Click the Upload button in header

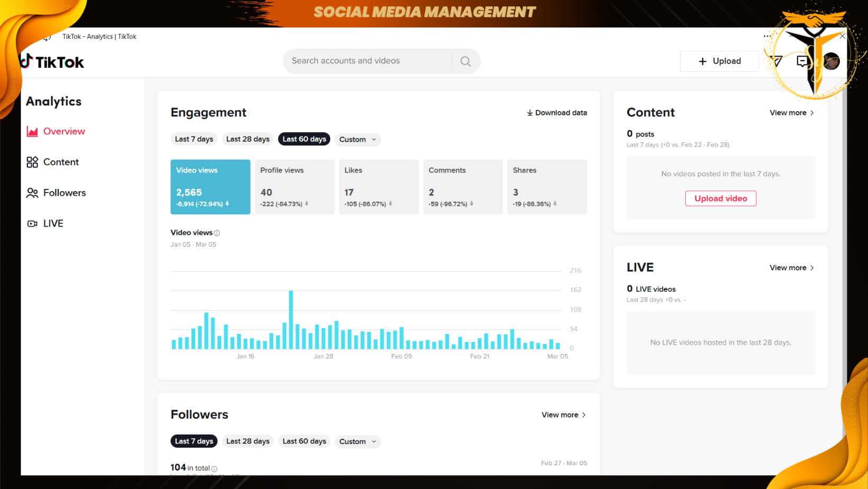pyautogui.click(x=719, y=61)
